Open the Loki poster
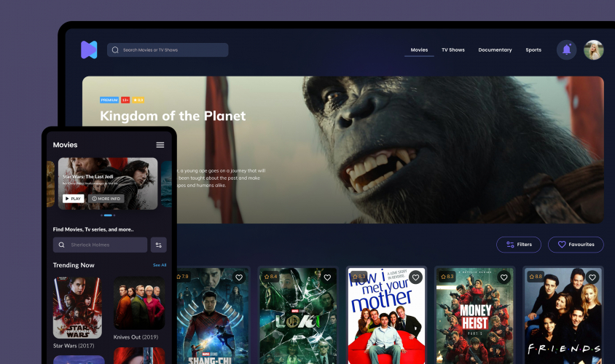Screen dimensions: 615x364 298,316
